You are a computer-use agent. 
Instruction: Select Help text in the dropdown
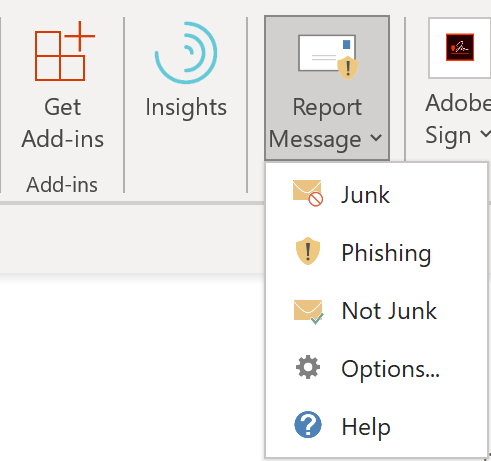click(x=366, y=427)
